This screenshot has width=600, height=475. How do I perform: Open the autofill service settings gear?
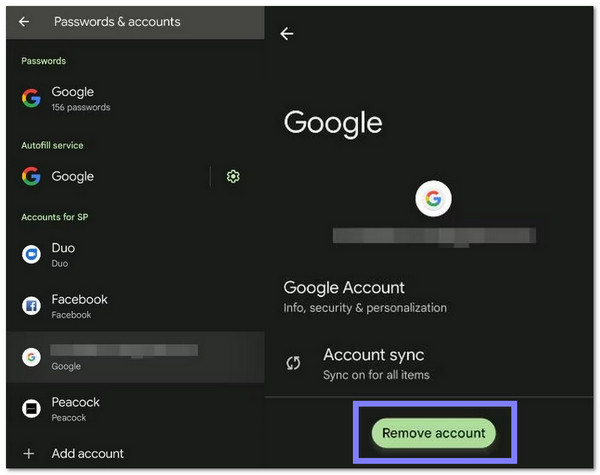pyautogui.click(x=233, y=177)
